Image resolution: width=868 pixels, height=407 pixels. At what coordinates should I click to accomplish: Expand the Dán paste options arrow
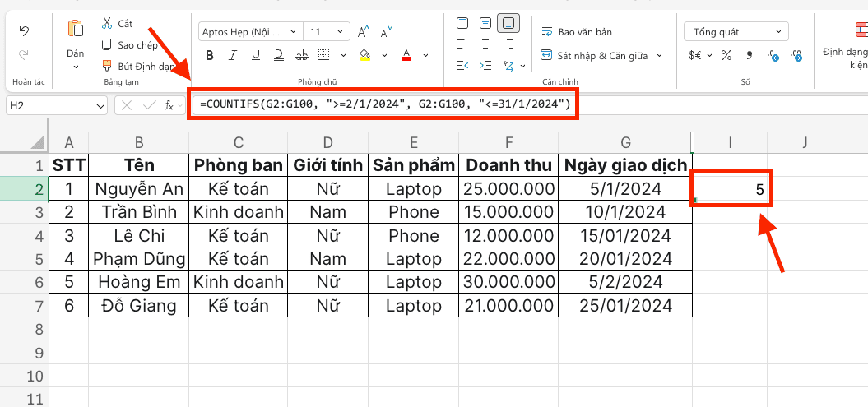pos(76,67)
